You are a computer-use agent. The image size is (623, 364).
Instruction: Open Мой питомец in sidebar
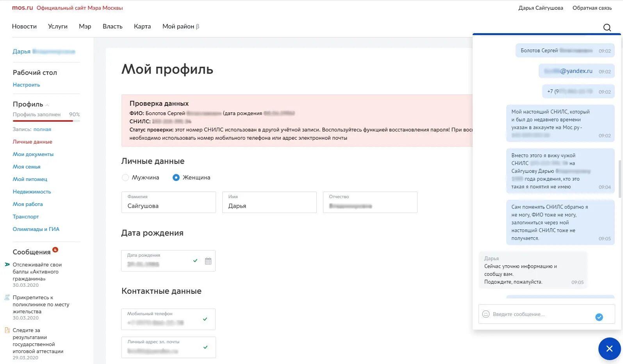pyautogui.click(x=30, y=179)
